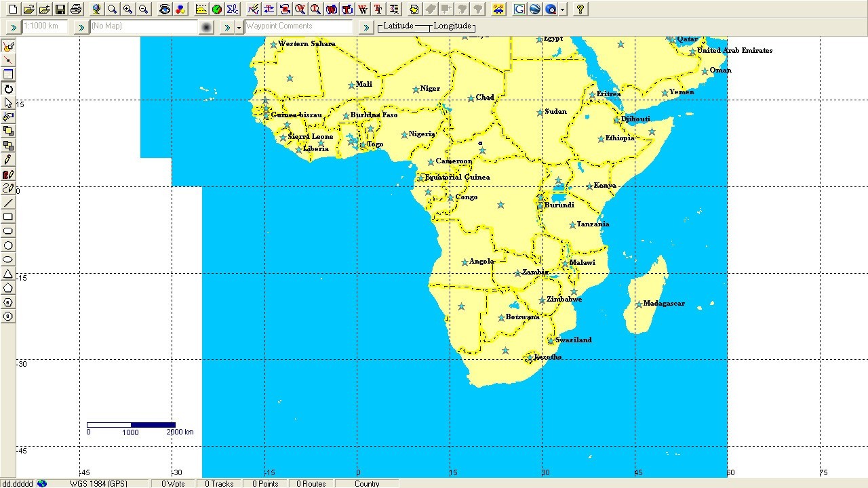Click double-arrow button left of Waypoint Comments
The image size is (868, 488).
coord(227,27)
